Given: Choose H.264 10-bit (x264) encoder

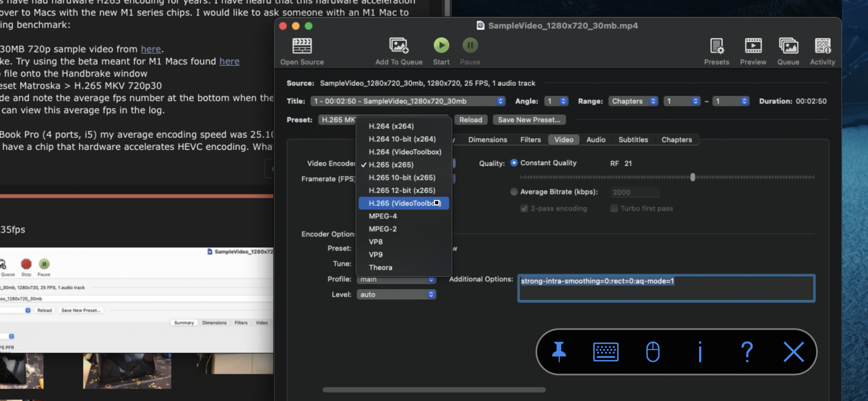Looking at the screenshot, I should (x=404, y=139).
